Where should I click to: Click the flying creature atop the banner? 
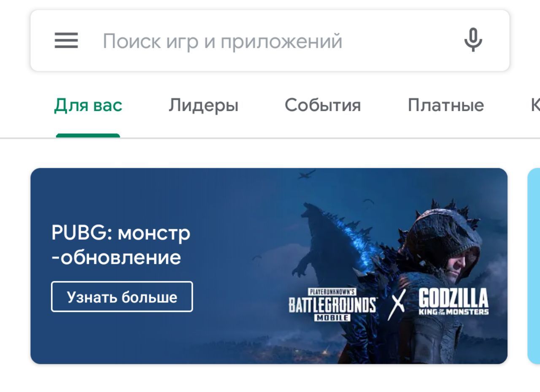coord(307,174)
